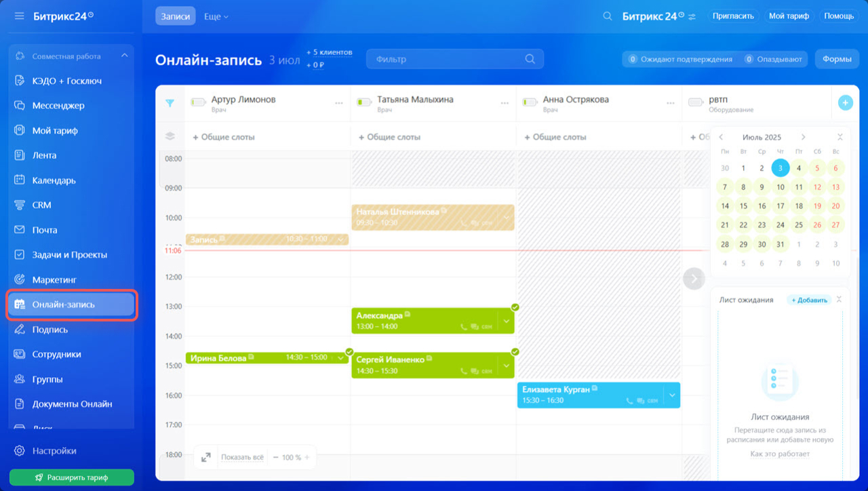Open Татьяна Малыхина three-dots menu

505,103
